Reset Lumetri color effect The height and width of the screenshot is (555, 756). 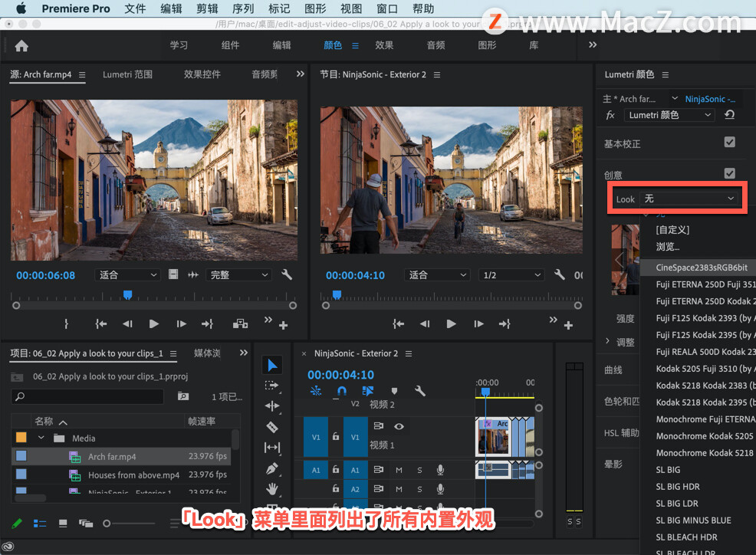point(729,115)
